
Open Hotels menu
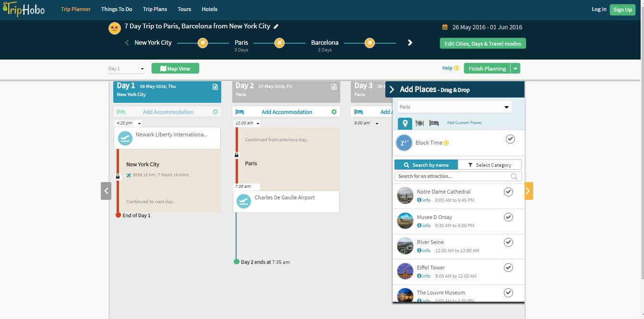coord(209,9)
